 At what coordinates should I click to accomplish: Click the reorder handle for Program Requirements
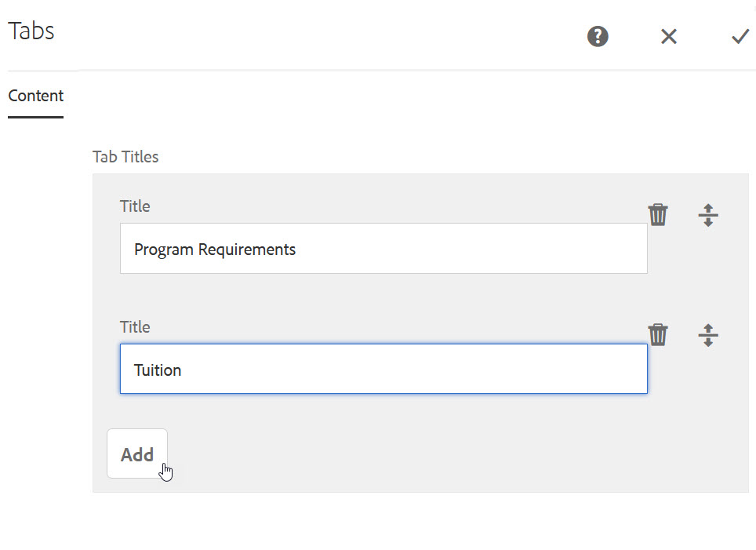pos(708,215)
